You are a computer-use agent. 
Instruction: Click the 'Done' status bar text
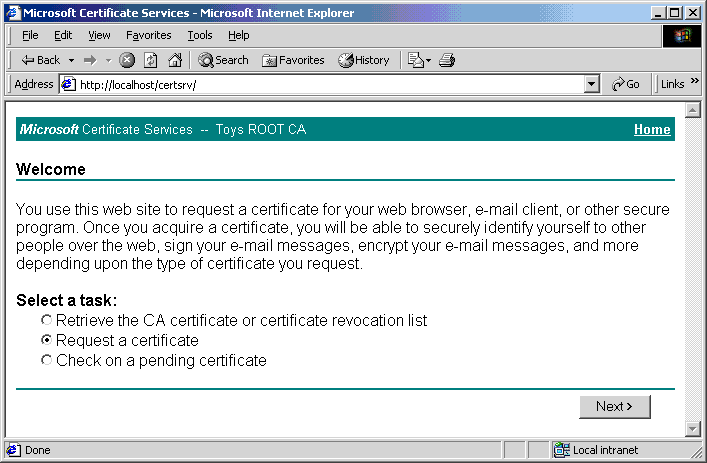click(38, 450)
